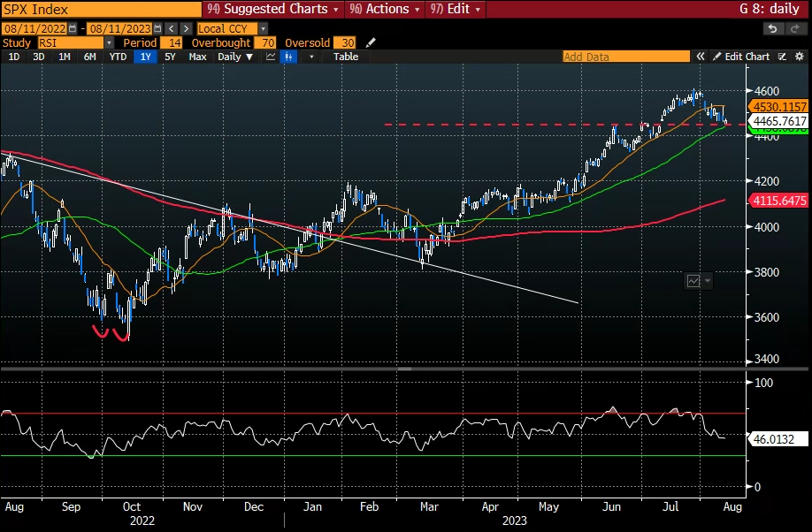Screen dimensions: 812x532
Task: Select the candlestick chart type icon
Action: coord(288,57)
